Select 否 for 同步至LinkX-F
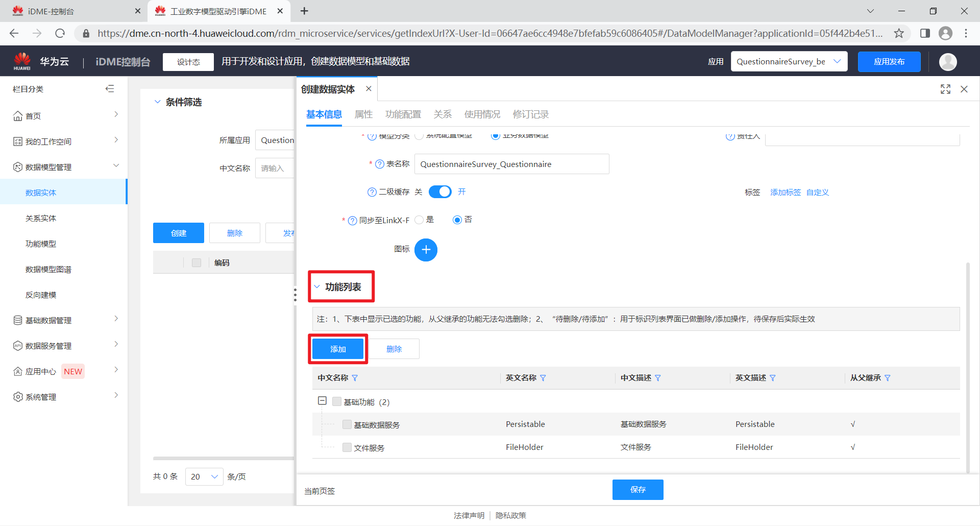The image size is (980, 526). (457, 220)
